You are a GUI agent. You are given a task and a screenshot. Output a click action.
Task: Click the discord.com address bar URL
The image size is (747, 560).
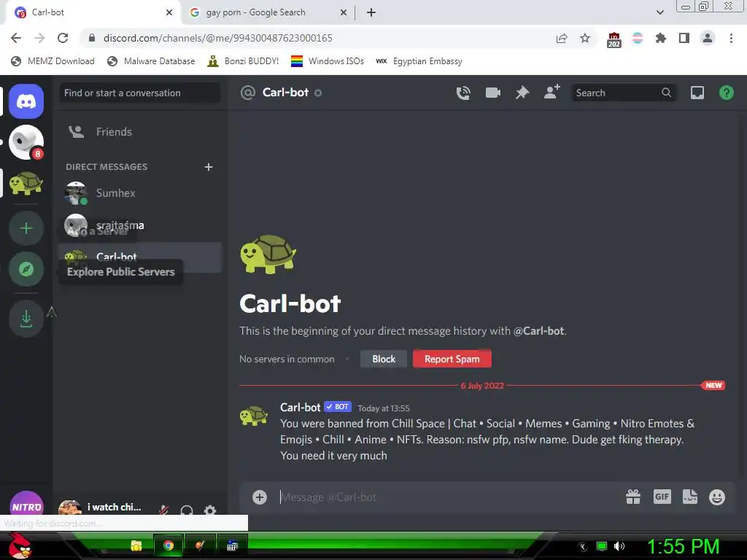217,38
